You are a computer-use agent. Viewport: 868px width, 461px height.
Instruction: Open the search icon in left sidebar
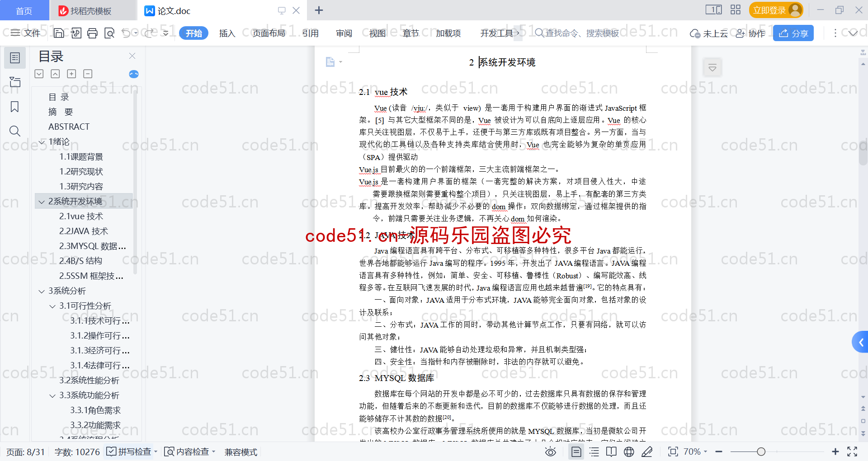(15, 131)
